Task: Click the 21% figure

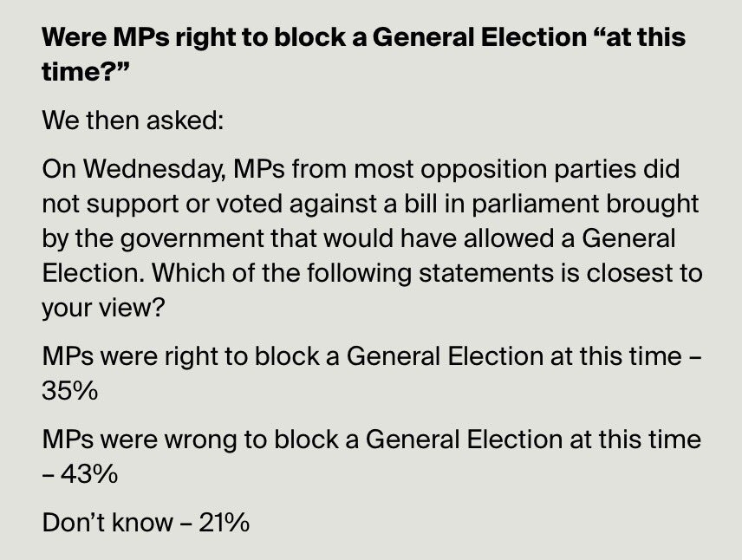Action: pyautogui.click(x=224, y=523)
